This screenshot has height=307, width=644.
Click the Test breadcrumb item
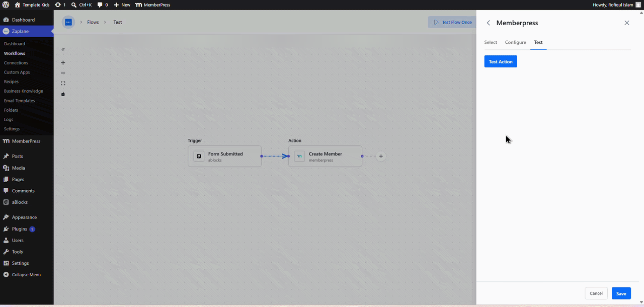click(x=118, y=22)
